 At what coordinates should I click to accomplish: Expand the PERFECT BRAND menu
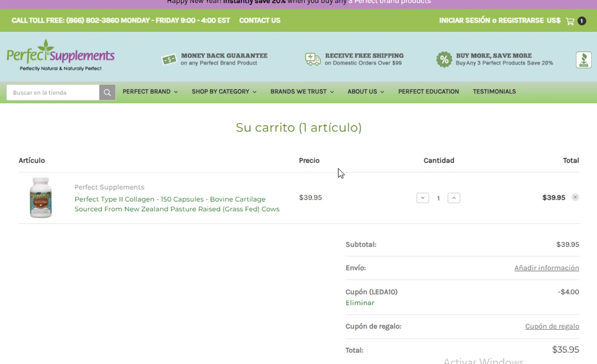point(150,91)
